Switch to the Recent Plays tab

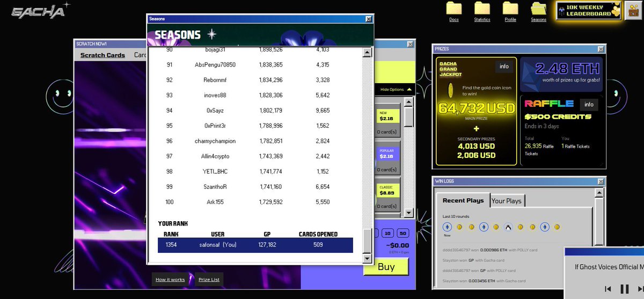pos(463,200)
